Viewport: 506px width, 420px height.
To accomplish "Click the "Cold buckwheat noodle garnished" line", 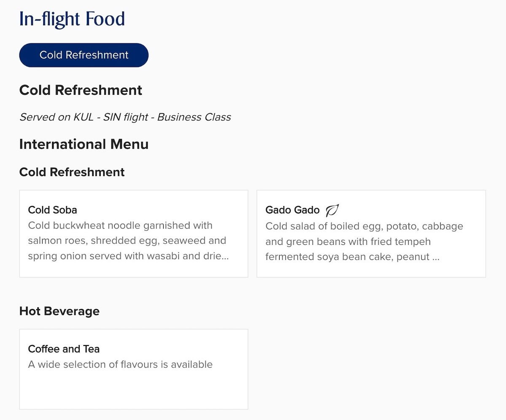I will [120, 225].
